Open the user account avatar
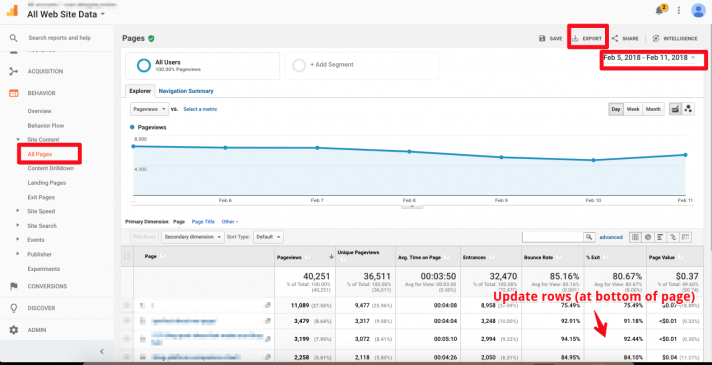Screen dimensions: 712x365 click(698, 10)
